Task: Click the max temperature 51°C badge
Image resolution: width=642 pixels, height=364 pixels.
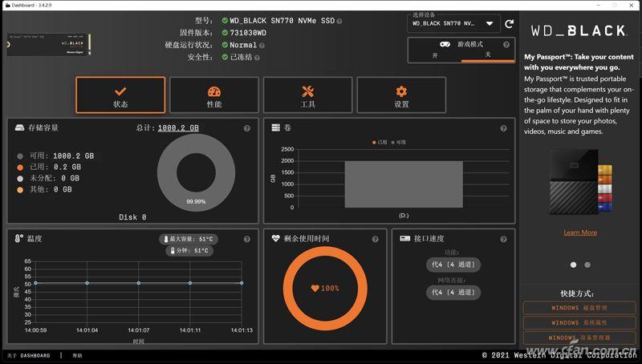Action: click(x=189, y=239)
